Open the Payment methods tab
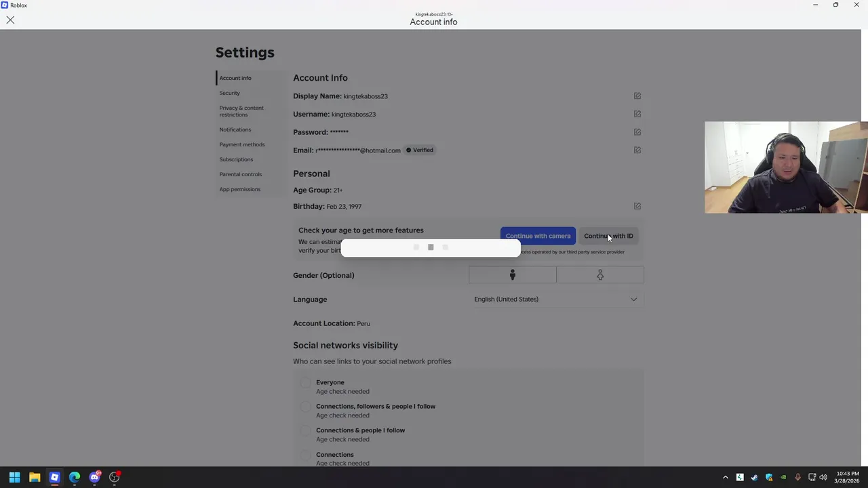The height and width of the screenshot is (488, 868). coord(242,144)
